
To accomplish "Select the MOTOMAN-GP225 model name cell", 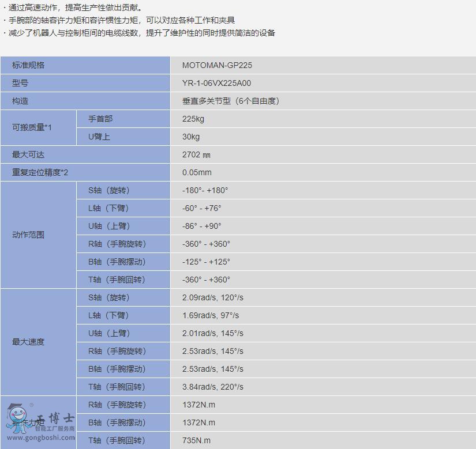I will [217, 65].
